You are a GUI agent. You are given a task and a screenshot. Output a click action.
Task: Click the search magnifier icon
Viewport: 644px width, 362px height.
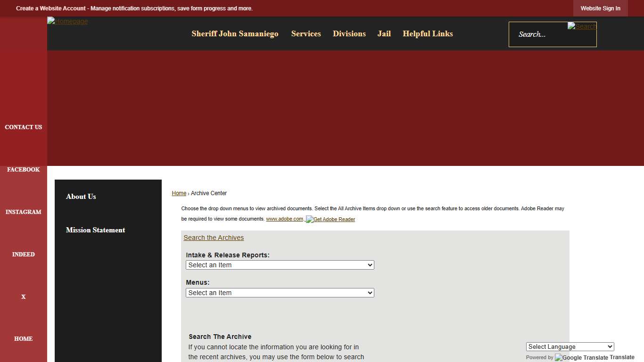tap(582, 26)
